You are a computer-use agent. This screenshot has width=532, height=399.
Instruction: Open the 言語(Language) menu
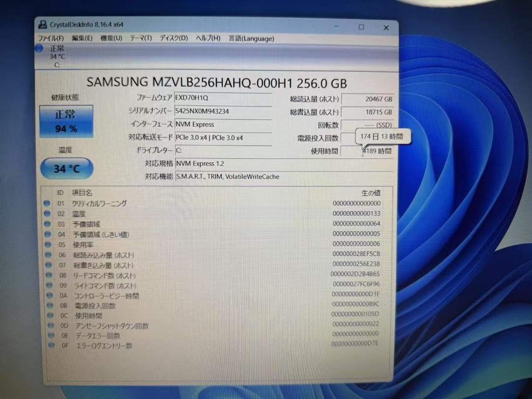251,38
